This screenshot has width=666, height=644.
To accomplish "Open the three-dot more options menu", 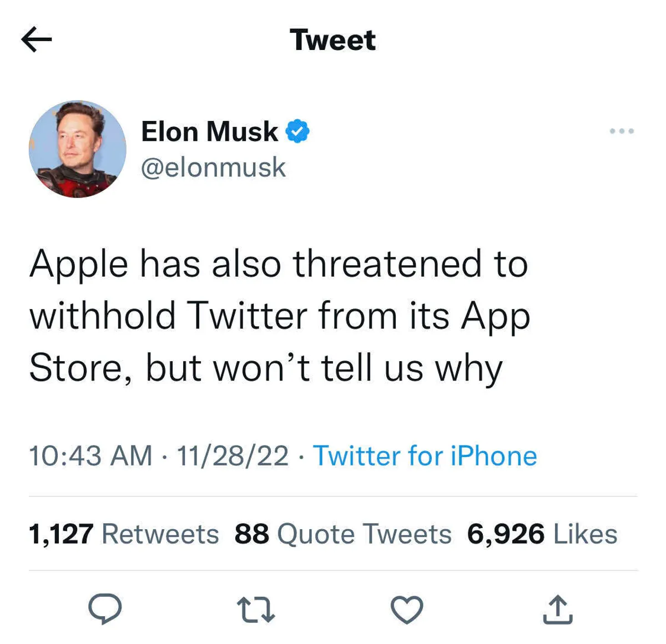I will tap(621, 131).
